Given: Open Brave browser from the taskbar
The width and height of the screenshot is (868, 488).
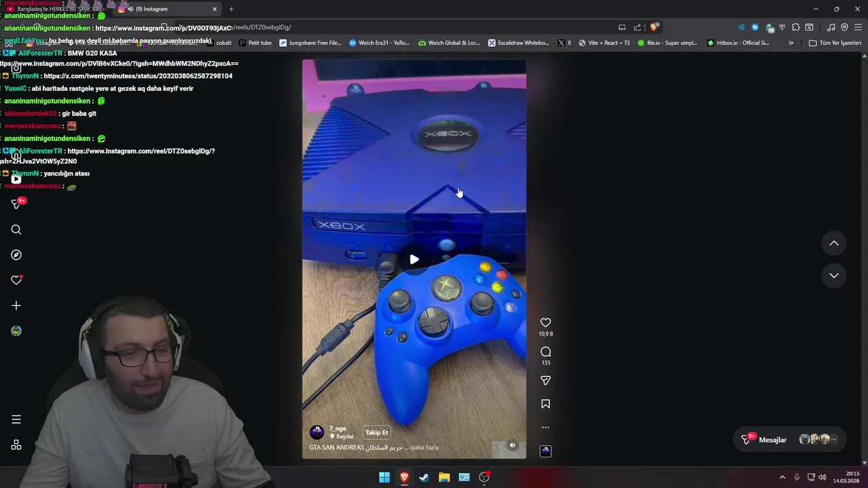Looking at the screenshot, I should click(x=404, y=477).
